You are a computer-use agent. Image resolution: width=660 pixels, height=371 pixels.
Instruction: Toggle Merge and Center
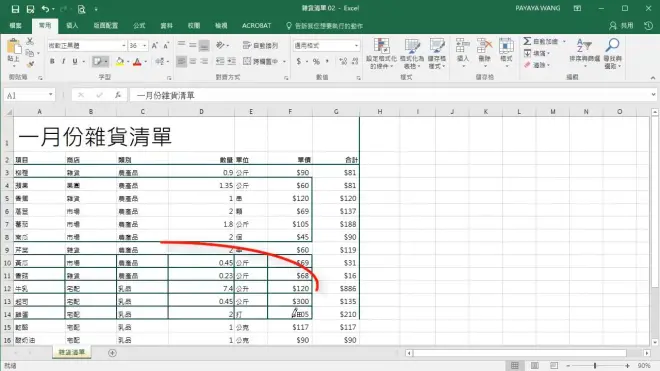click(260, 61)
